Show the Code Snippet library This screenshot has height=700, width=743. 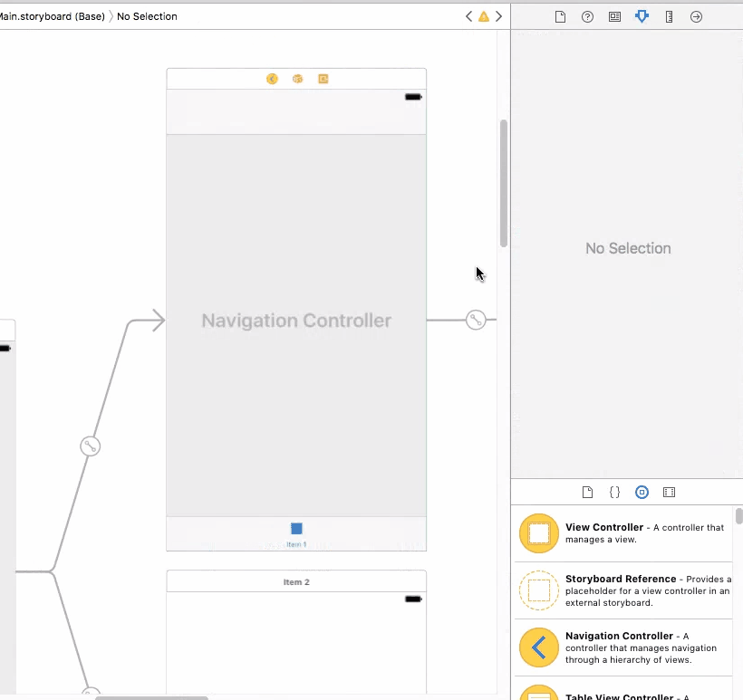614,493
